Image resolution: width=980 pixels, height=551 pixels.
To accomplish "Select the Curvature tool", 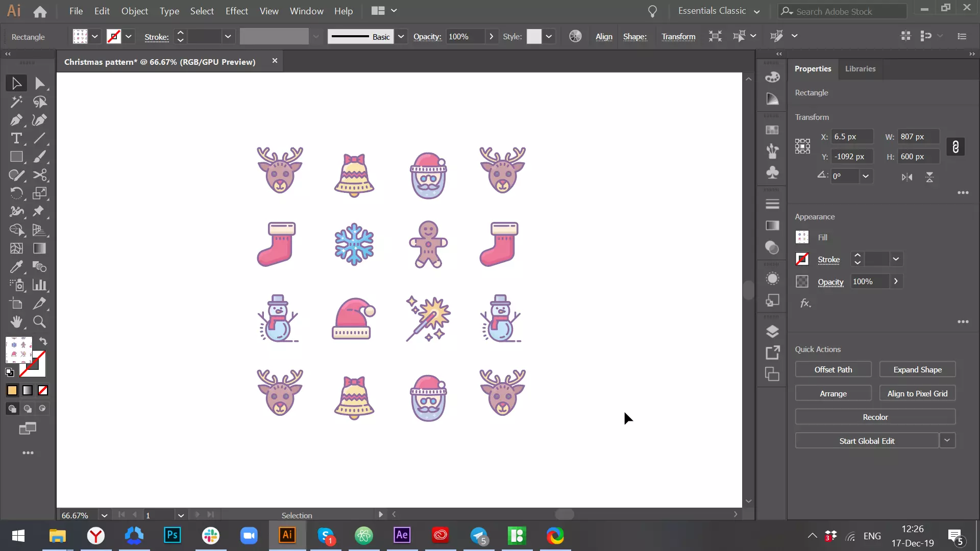I will (39, 120).
